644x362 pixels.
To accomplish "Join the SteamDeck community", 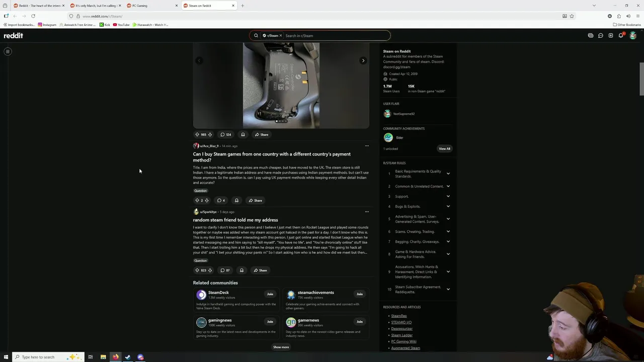I will (270, 294).
